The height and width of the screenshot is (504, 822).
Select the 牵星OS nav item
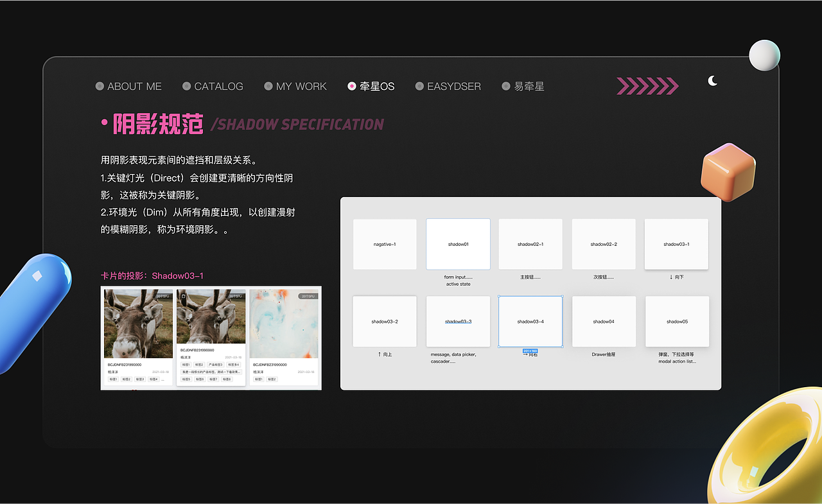click(371, 86)
